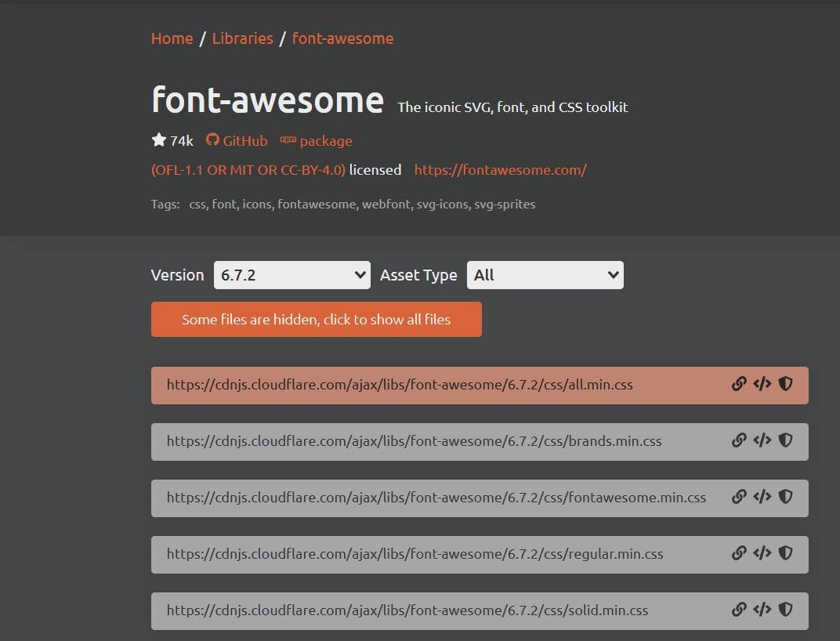Click font-awesome breadcrumb link
The width and height of the screenshot is (840, 641).
pos(343,38)
